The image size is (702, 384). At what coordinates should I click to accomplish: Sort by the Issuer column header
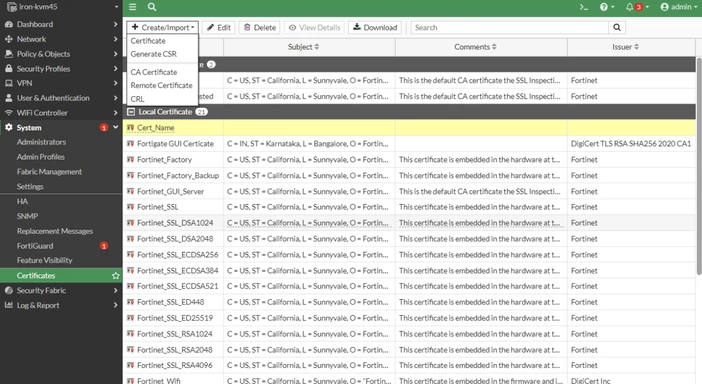625,47
